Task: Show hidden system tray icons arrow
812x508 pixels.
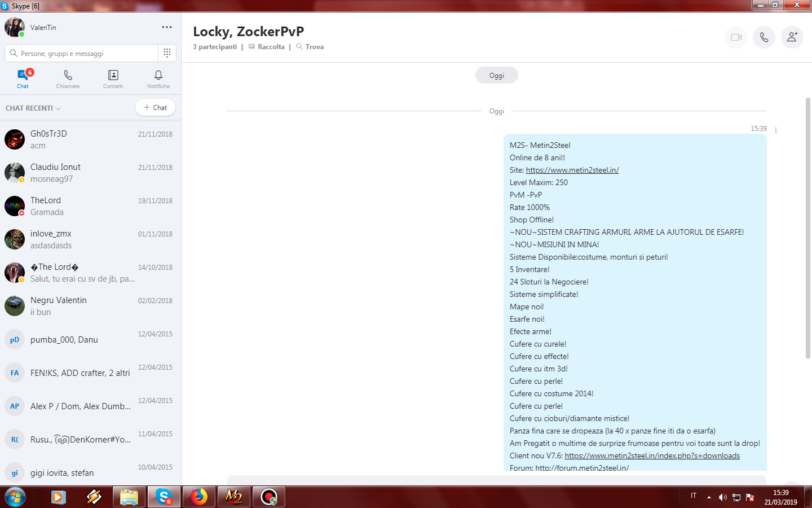Action: (709, 497)
